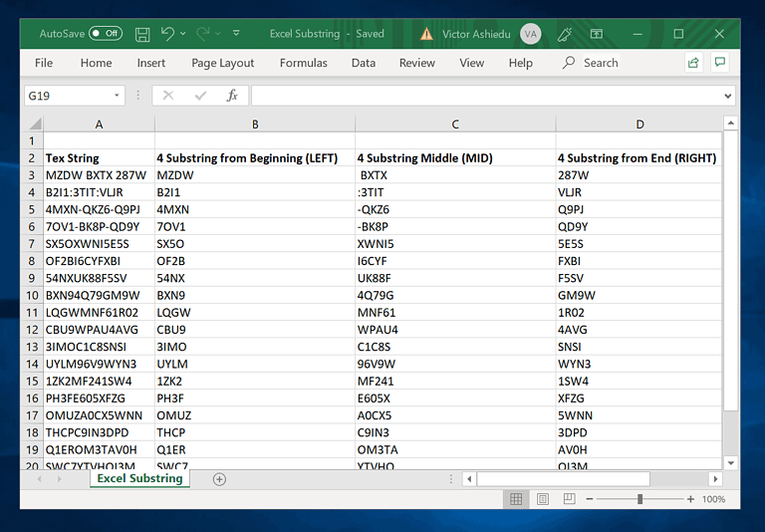This screenshot has width=765, height=532.
Task: Add a new sheet with plus icon
Action: [x=219, y=479]
